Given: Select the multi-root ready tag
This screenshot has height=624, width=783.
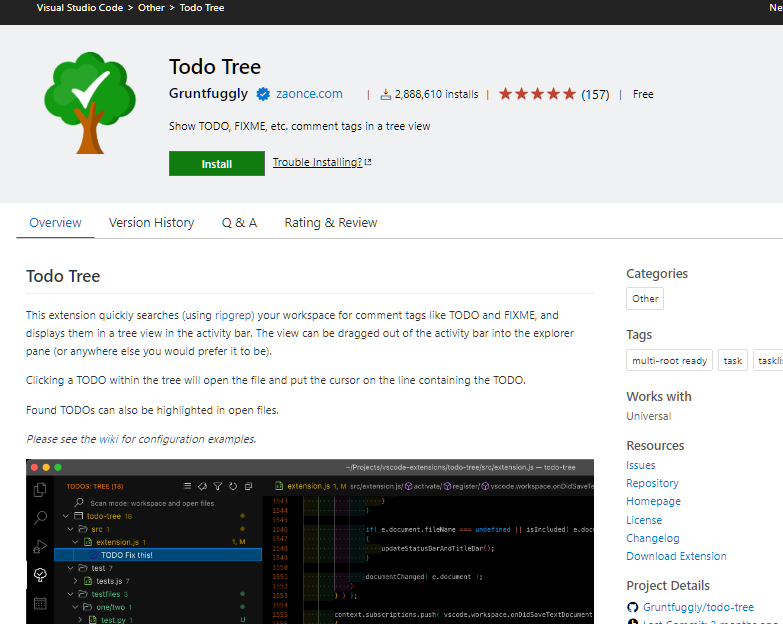Looking at the screenshot, I should coord(669,361).
